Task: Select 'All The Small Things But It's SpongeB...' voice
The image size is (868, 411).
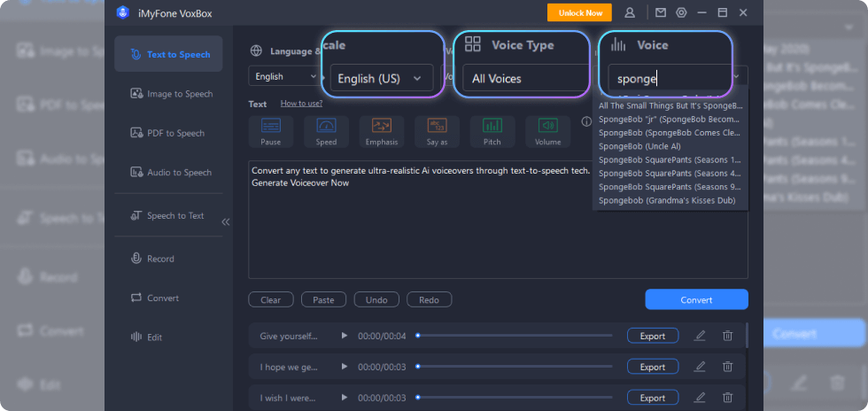Action: (670, 105)
